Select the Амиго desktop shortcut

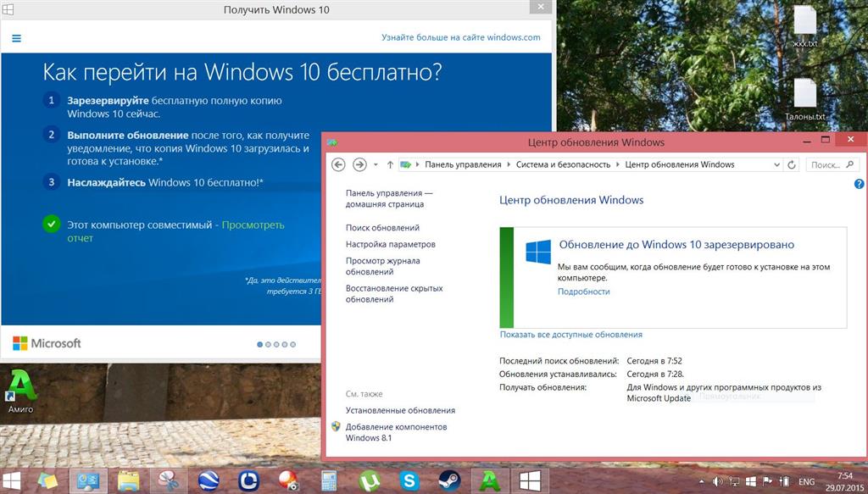coord(20,391)
